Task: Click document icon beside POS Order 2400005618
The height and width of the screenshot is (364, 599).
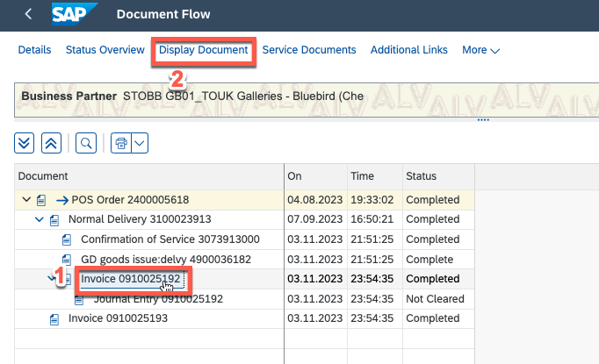Action: [41, 200]
